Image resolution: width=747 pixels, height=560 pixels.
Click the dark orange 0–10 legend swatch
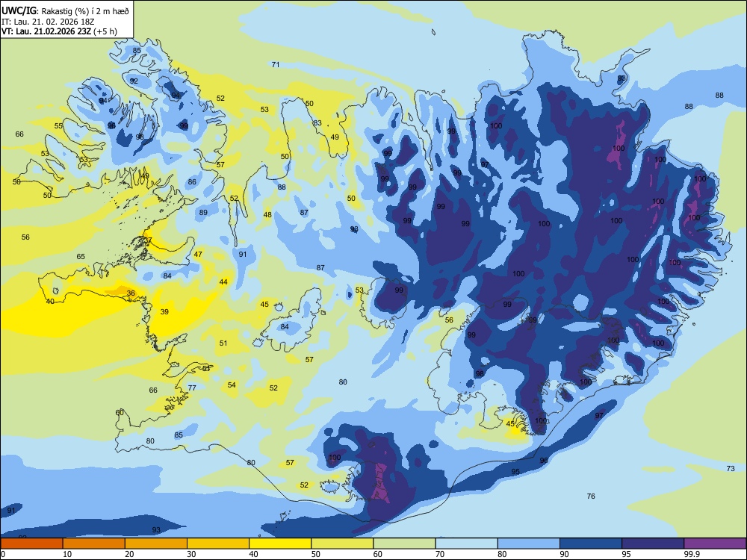tap(31, 544)
